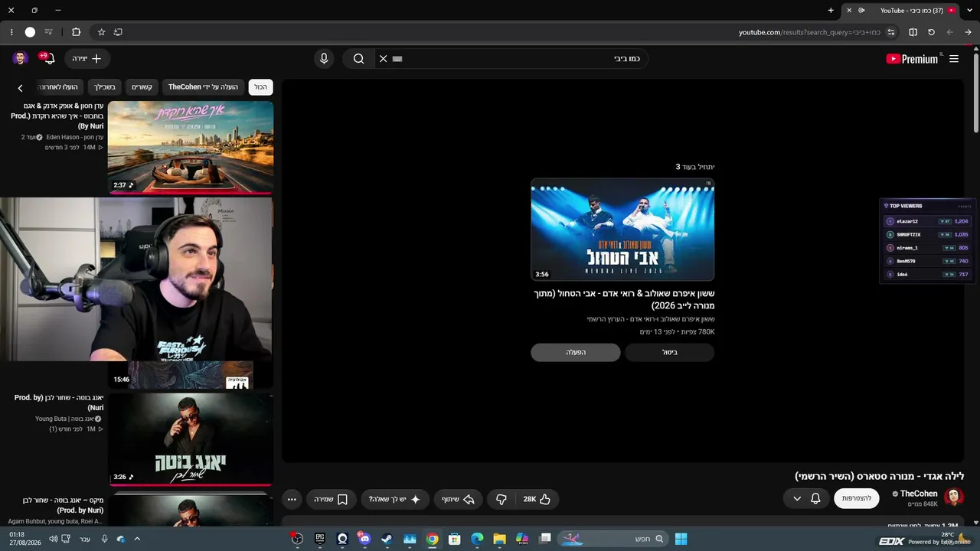Open subscription notification bell dropdown
Viewport: 980px width, 551px height.
tap(807, 498)
